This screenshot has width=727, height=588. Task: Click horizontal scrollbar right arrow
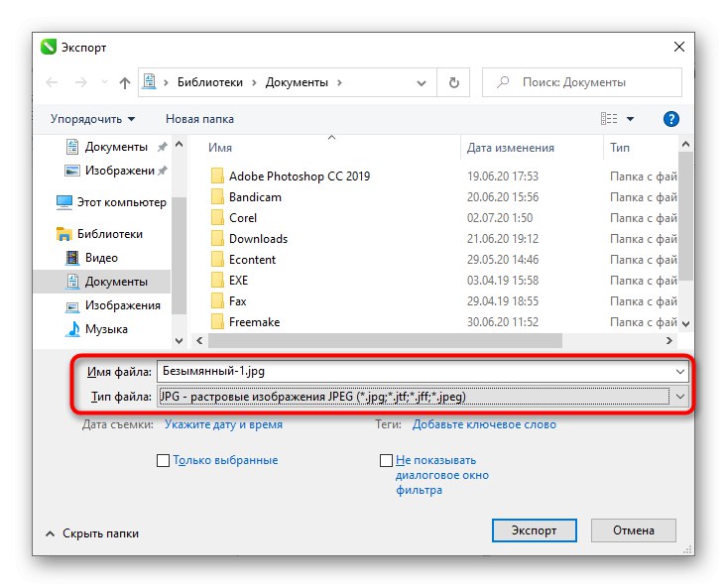coord(669,340)
